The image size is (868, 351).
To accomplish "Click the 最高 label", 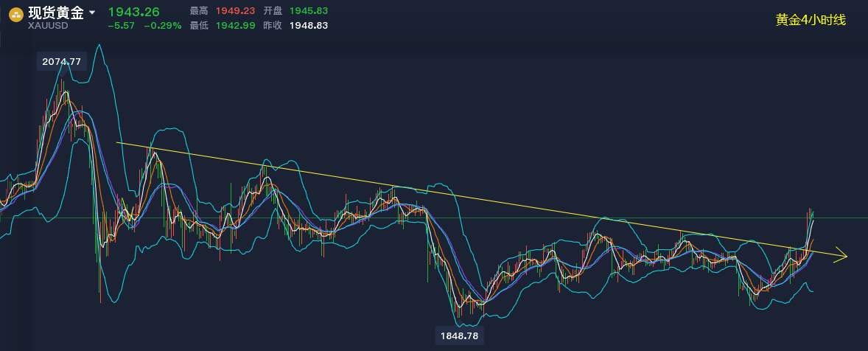I will (x=199, y=11).
